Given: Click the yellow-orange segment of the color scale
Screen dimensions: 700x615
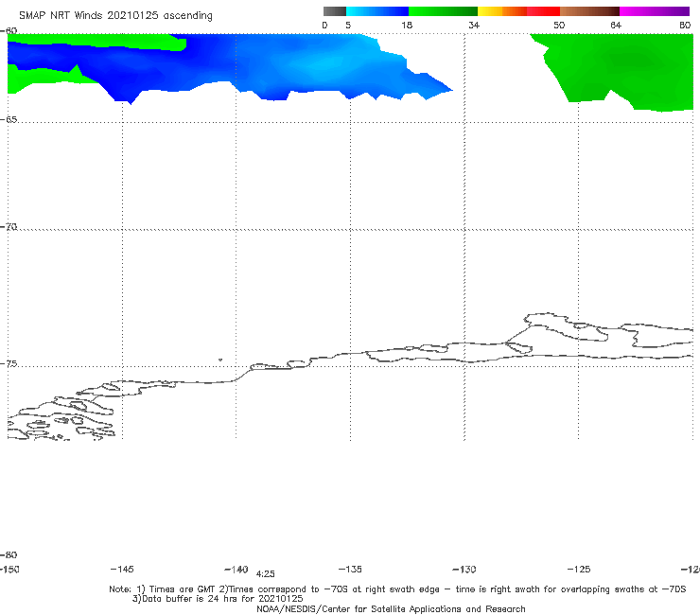Looking at the screenshot, I should point(501,11).
